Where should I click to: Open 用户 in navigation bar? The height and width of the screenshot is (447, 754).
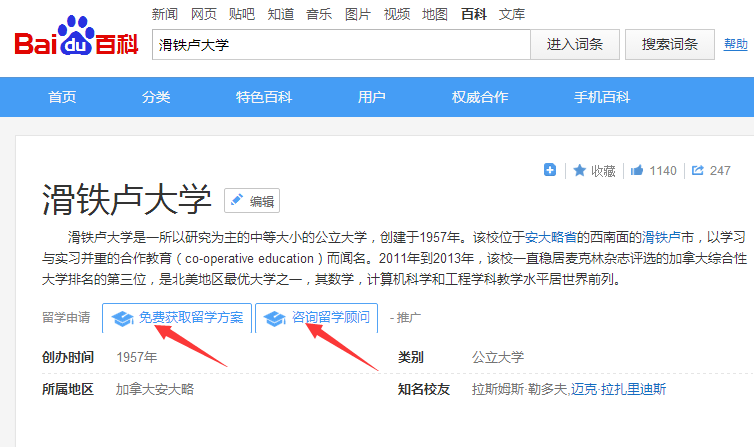pyautogui.click(x=371, y=97)
